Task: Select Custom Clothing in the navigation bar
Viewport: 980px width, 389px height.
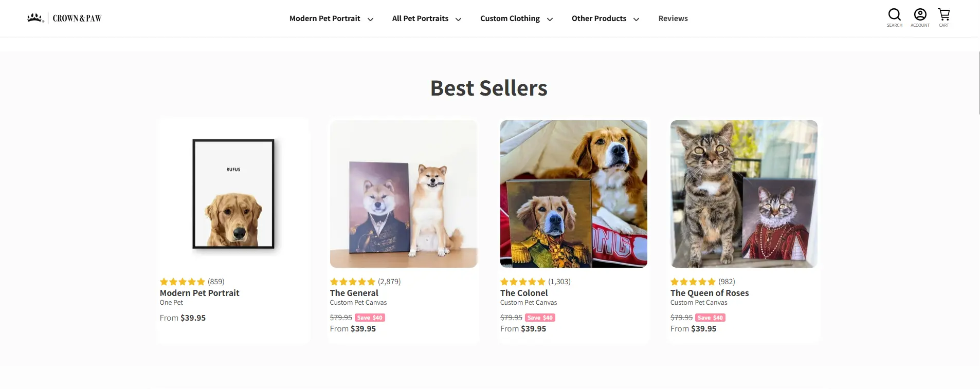Action: coord(510,18)
